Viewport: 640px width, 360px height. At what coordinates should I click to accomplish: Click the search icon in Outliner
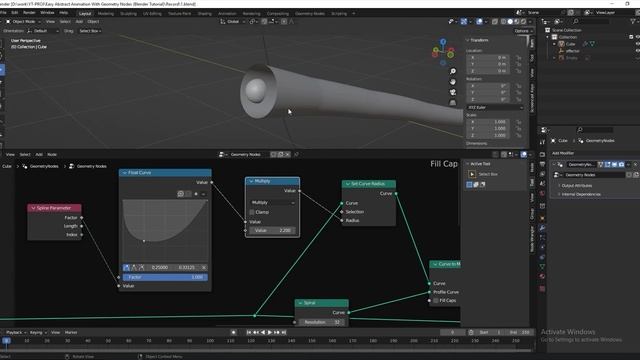click(576, 21)
